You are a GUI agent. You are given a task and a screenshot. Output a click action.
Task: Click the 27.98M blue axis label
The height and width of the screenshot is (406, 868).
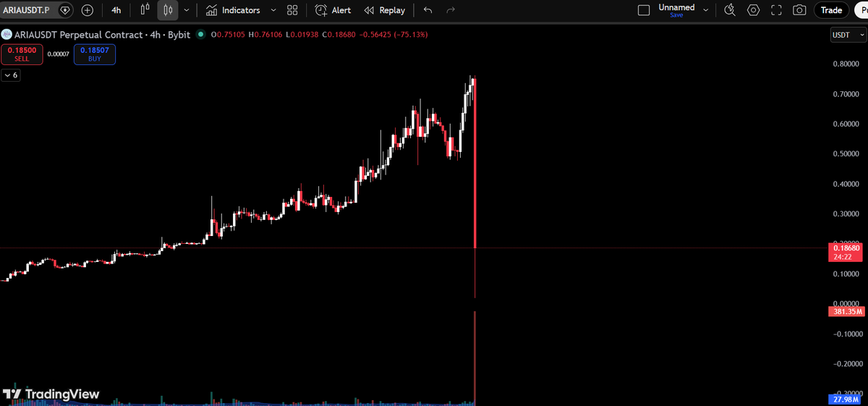[x=846, y=400]
